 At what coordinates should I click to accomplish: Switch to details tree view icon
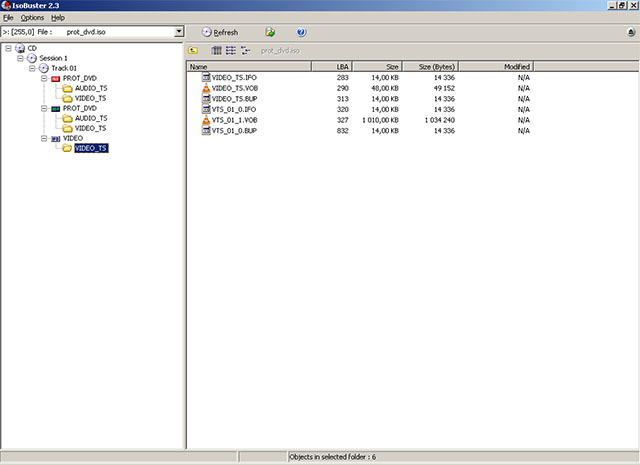point(245,51)
